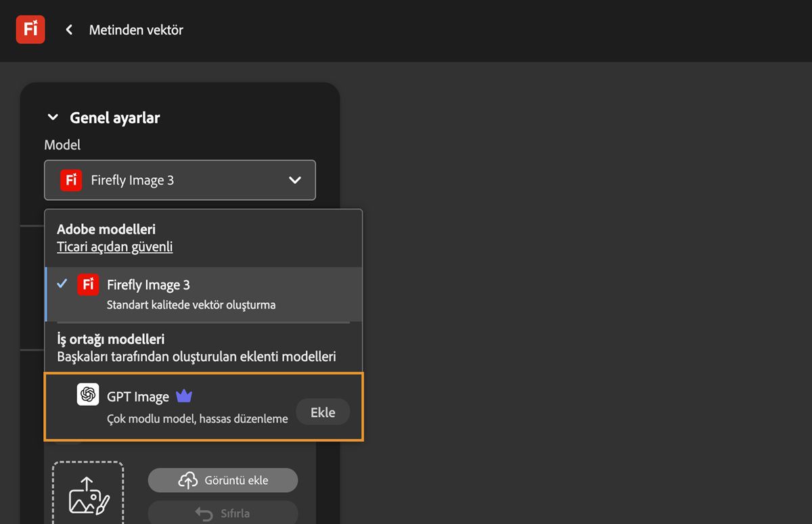812x524 pixels.
Task: Click the Model field label
Action: (62, 145)
